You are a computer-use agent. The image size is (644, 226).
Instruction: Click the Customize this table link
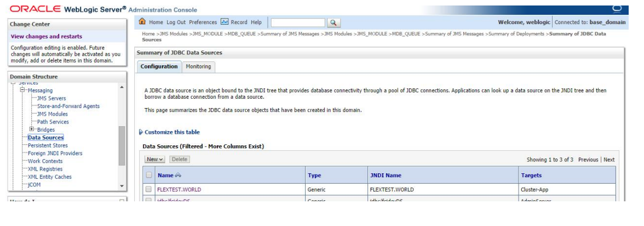click(x=172, y=132)
